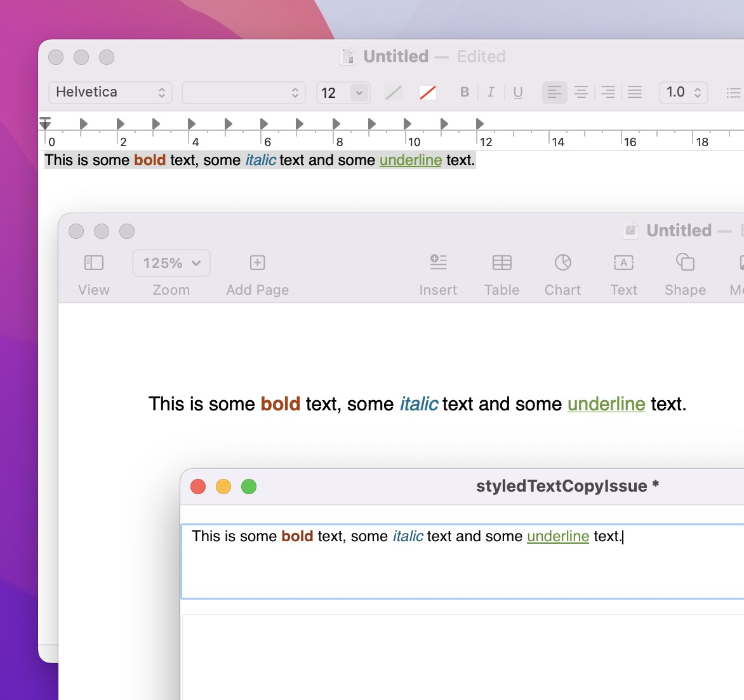The height and width of the screenshot is (700, 744).
Task: Open the Insert menu in Pages toolbar
Action: click(x=438, y=263)
